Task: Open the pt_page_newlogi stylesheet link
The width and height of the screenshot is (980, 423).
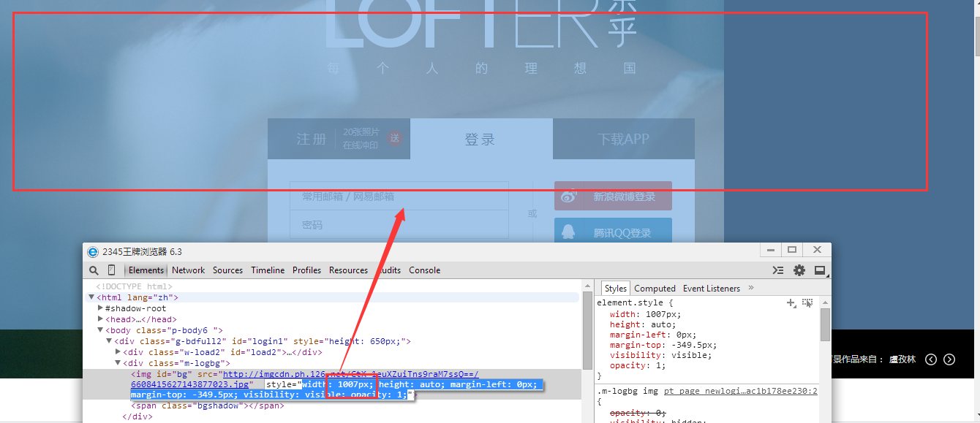Action: 741,391
